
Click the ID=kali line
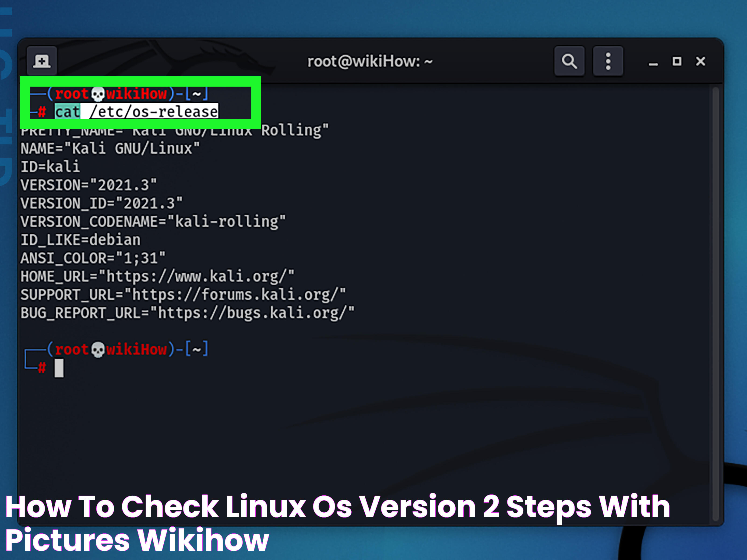(x=50, y=167)
